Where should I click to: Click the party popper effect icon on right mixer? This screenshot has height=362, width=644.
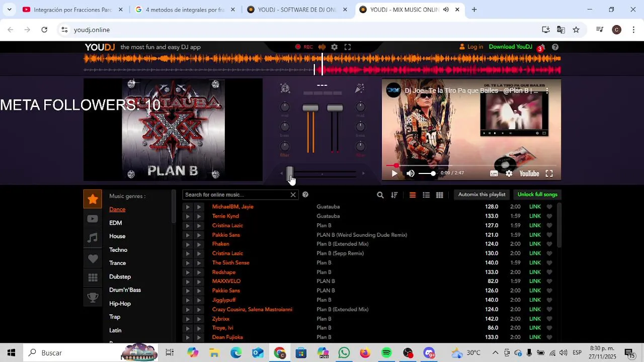pyautogui.click(x=359, y=88)
